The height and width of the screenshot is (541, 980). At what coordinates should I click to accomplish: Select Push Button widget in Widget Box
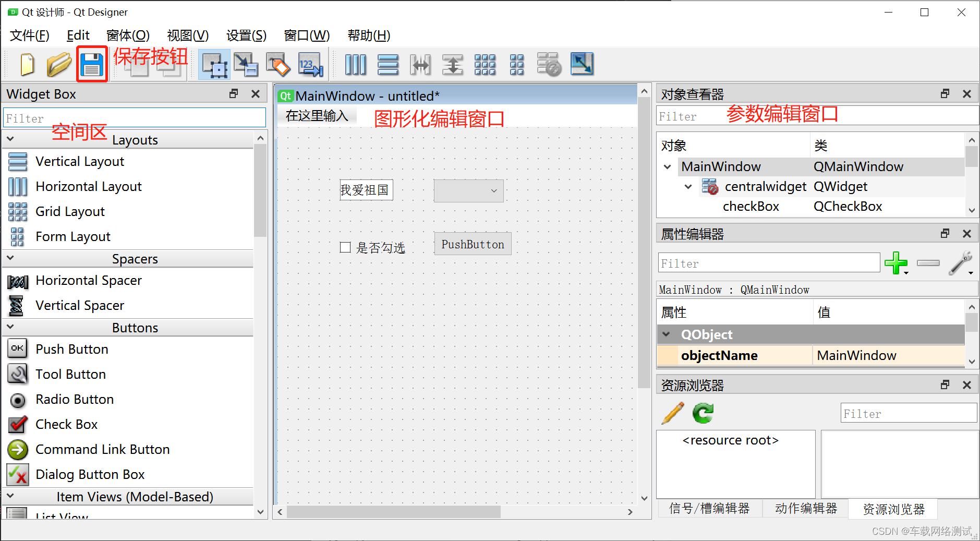pos(72,349)
